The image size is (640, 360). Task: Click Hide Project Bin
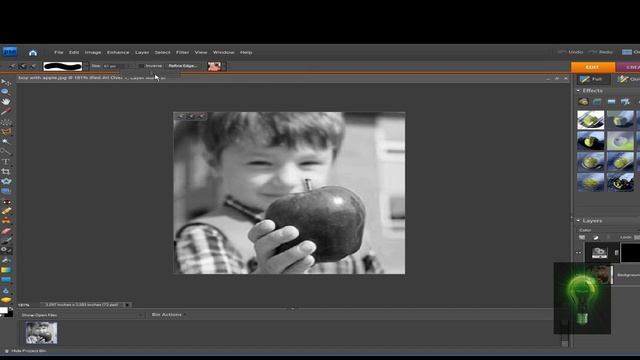click(25, 351)
